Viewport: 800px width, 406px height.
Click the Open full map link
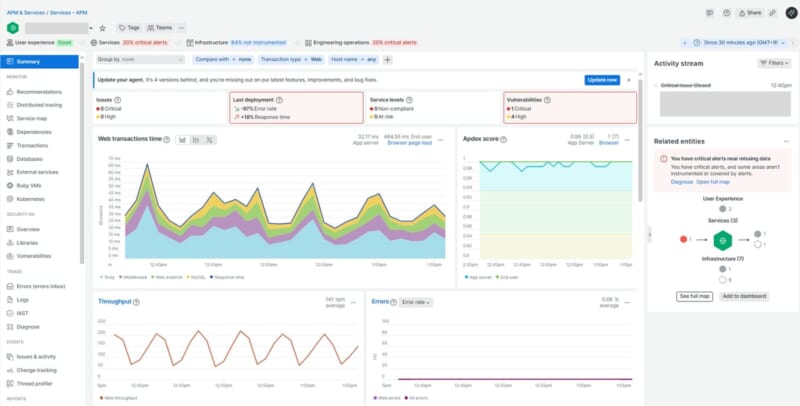[714, 181]
